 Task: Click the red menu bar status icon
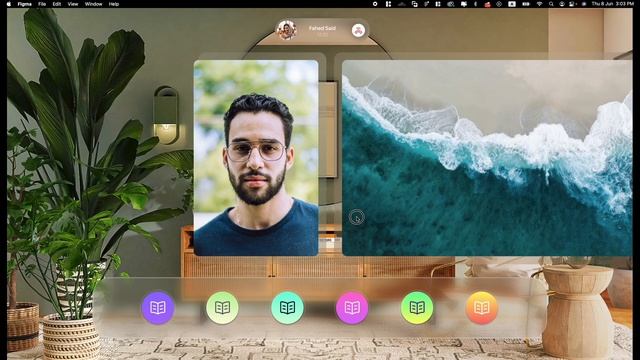[x=487, y=4]
